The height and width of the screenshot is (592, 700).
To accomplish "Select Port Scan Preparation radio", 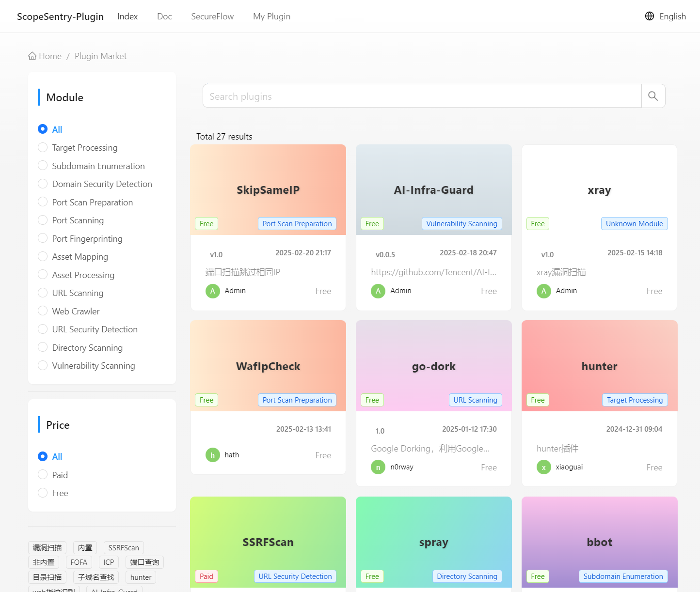I will (x=43, y=202).
